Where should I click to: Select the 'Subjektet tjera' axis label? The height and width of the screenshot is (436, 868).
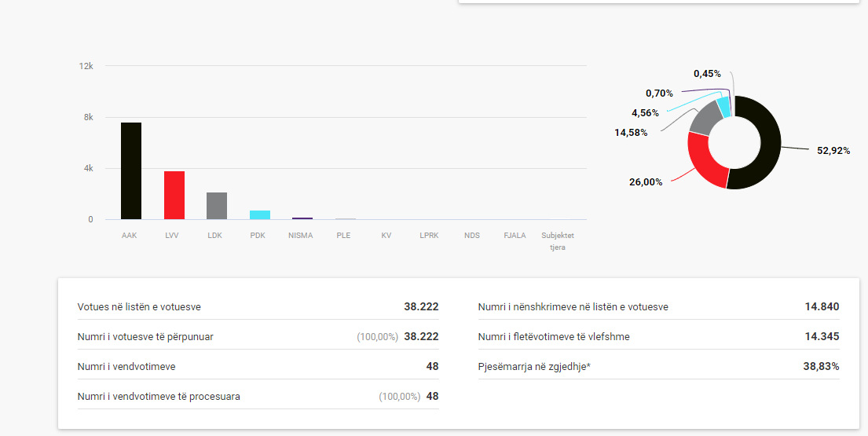click(x=558, y=241)
